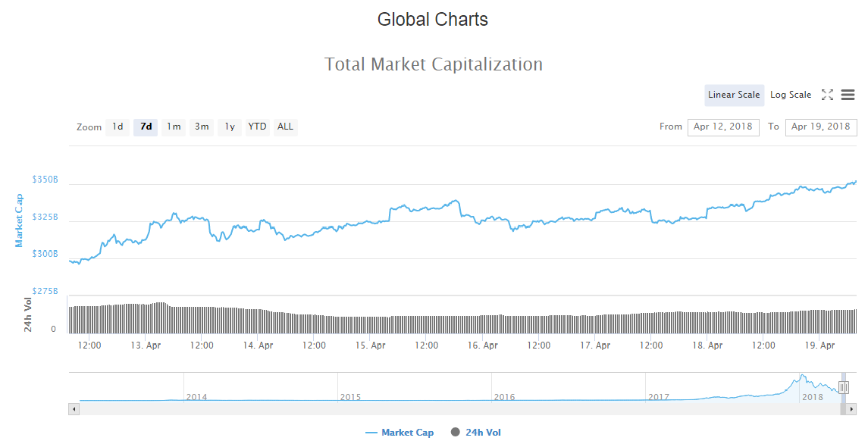
Task: Keep the 7d zoom range selected
Action: 145,127
